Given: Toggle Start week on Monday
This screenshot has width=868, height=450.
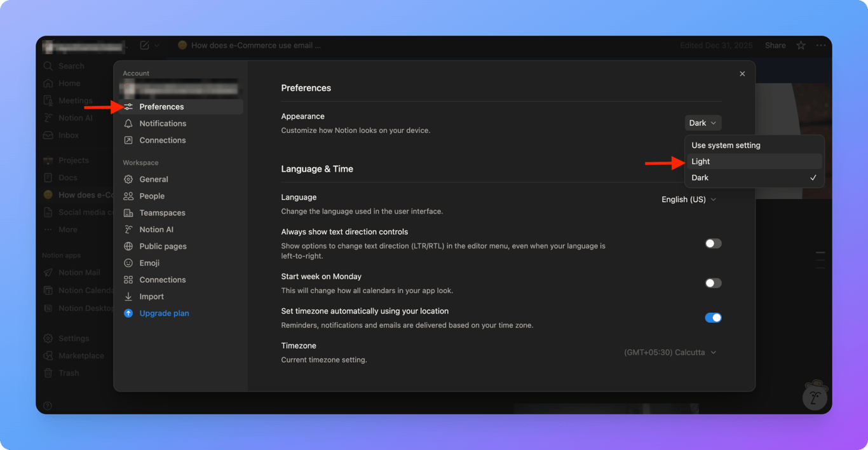Looking at the screenshot, I should (713, 283).
